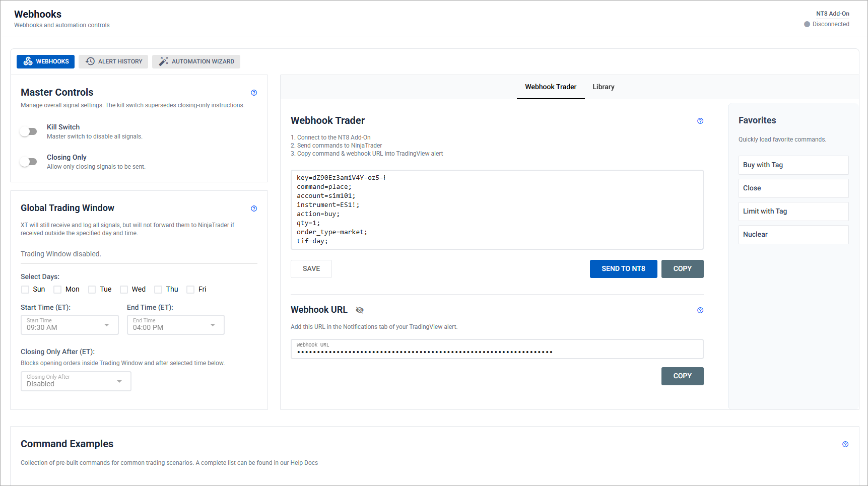Open the End Time dropdown
868x486 pixels.
[175, 325]
